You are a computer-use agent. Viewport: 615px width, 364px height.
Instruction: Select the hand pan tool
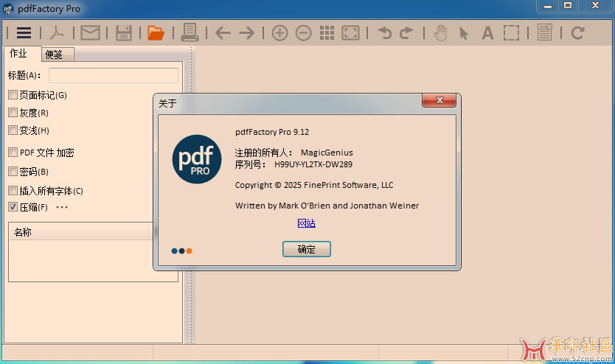441,33
